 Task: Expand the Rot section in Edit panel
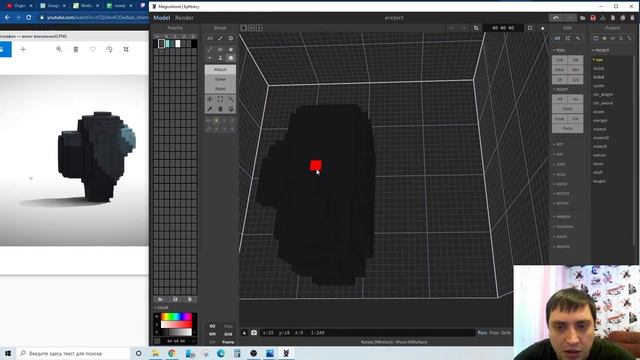559,144
